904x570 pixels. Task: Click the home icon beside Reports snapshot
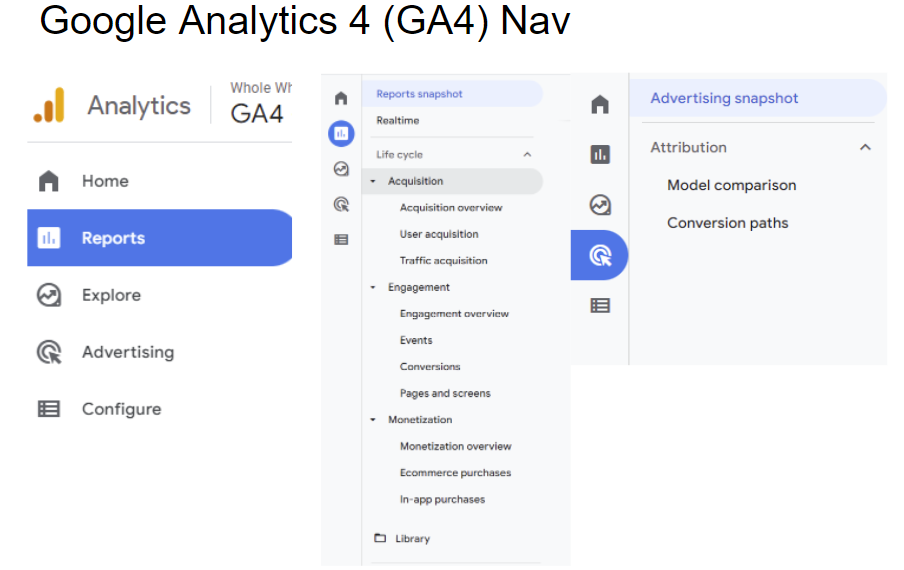click(x=341, y=98)
